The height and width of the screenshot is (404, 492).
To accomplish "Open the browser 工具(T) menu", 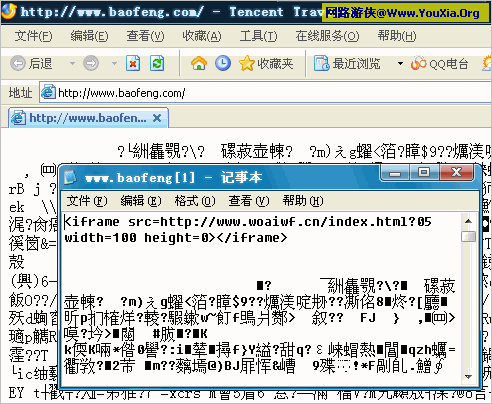I will [258, 36].
